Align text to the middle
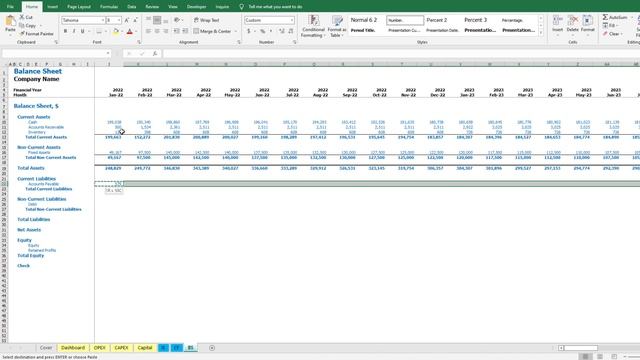 pos(157,20)
